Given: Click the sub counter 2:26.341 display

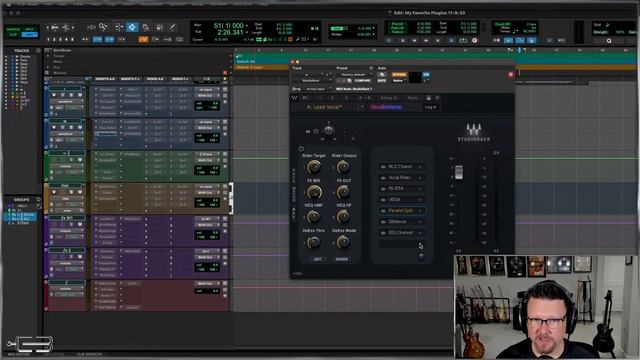Looking at the screenshot, I should point(230,33).
